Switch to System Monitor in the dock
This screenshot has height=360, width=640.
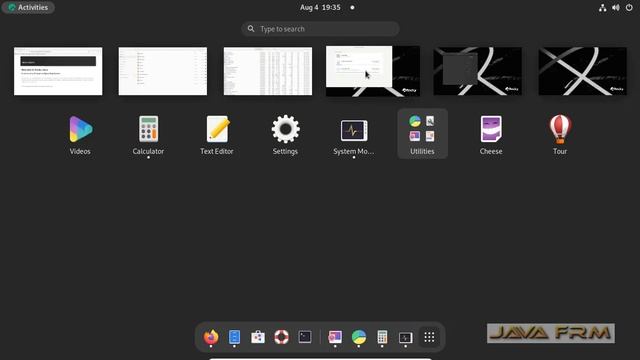point(406,337)
